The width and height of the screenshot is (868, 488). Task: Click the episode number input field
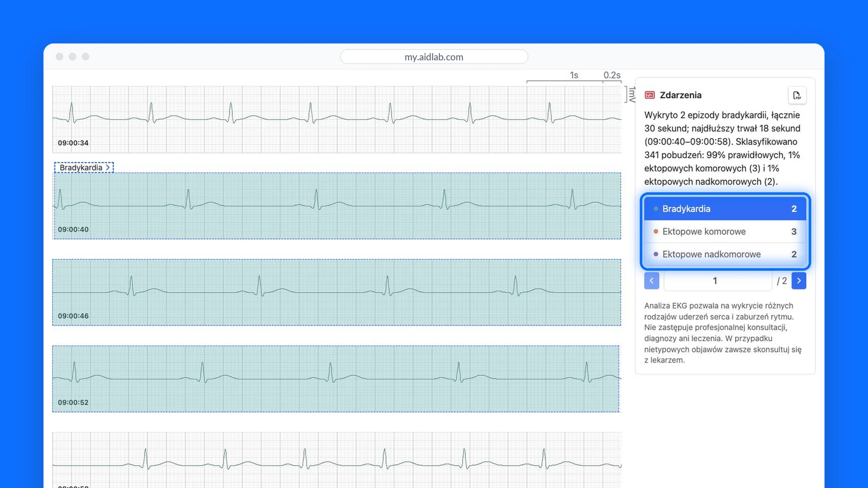(718, 281)
